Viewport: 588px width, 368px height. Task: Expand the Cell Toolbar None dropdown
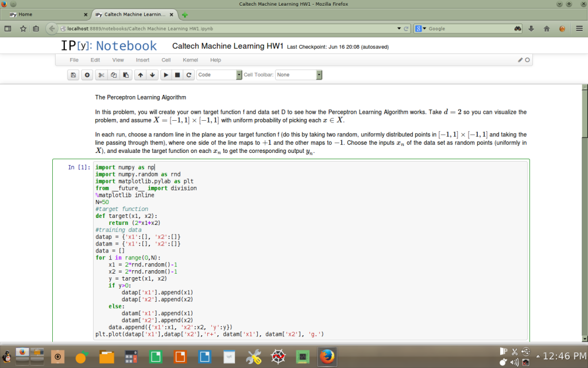[x=299, y=75]
